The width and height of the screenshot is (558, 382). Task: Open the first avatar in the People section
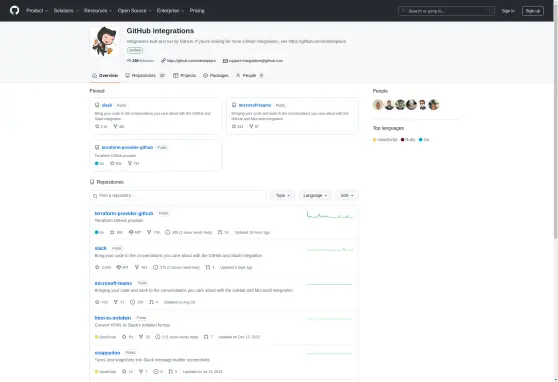click(378, 105)
